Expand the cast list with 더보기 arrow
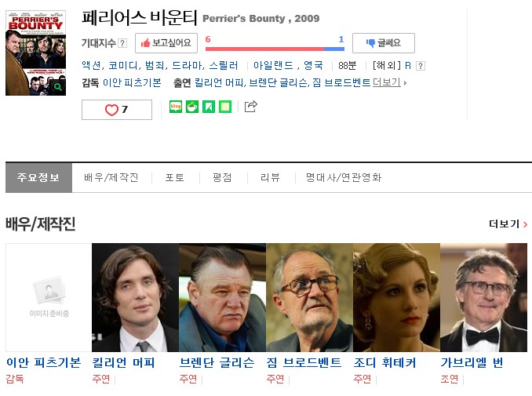This screenshot has height=396, width=532. [x=389, y=82]
